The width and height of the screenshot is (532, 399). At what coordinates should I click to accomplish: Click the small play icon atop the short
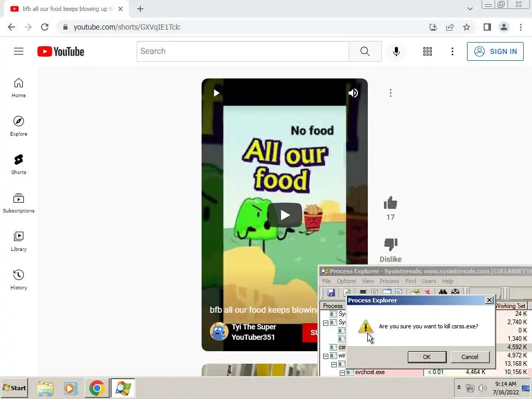pyautogui.click(x=217, y=93)
